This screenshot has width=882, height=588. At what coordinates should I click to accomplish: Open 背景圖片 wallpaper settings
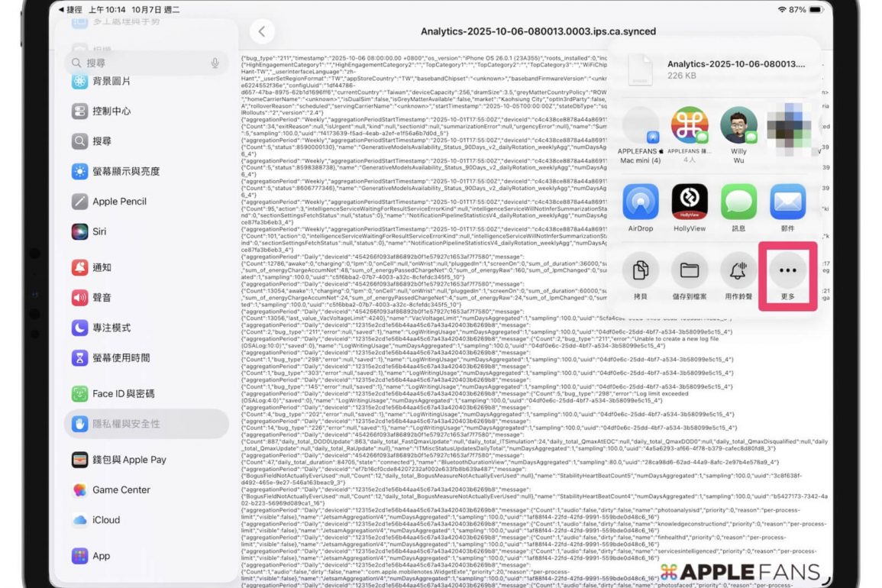pos(111,81)
